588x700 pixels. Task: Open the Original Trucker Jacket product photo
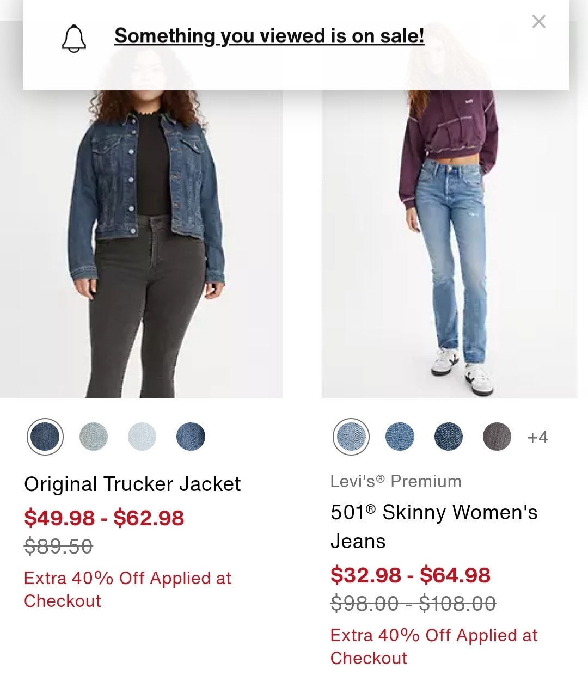point(141,245)
